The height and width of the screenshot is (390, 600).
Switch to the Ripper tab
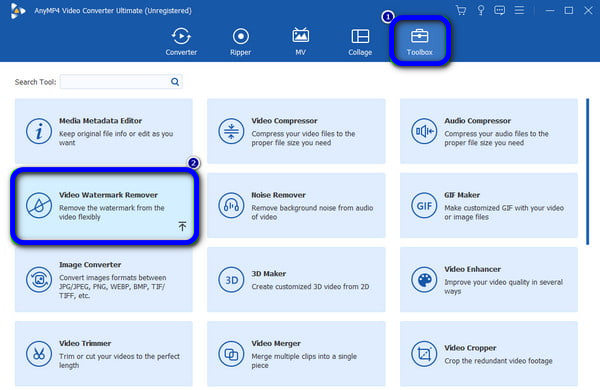tap(240, 41)
